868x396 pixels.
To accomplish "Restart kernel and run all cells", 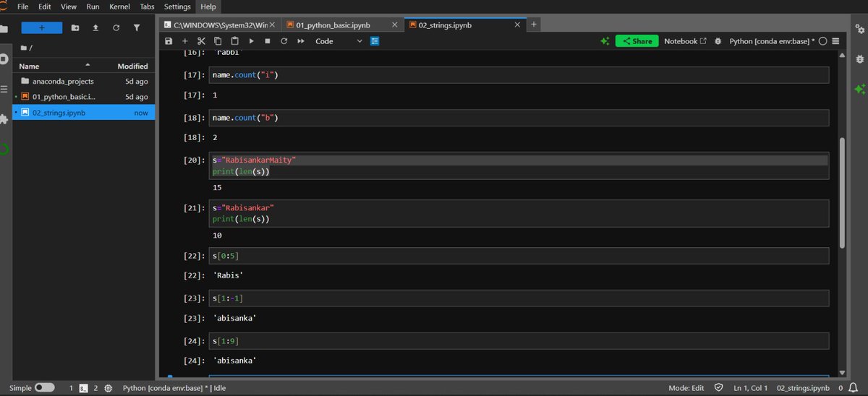I will click(301, 41).
